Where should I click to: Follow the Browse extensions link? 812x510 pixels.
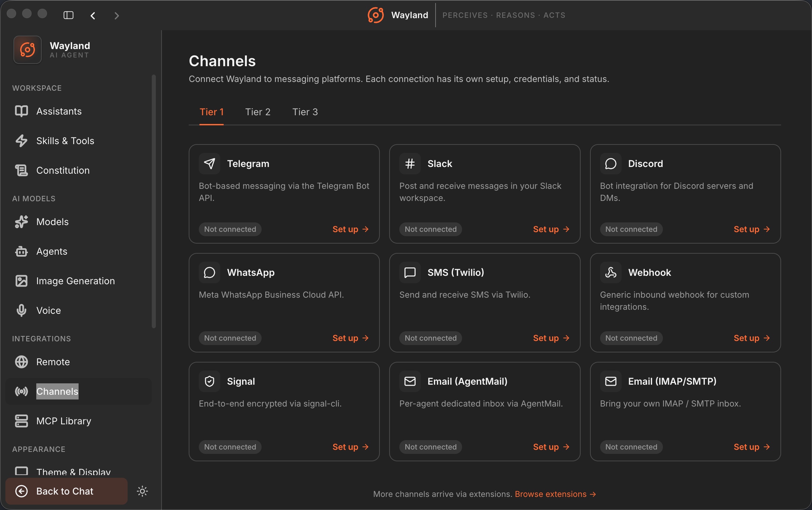coord(555,494)
